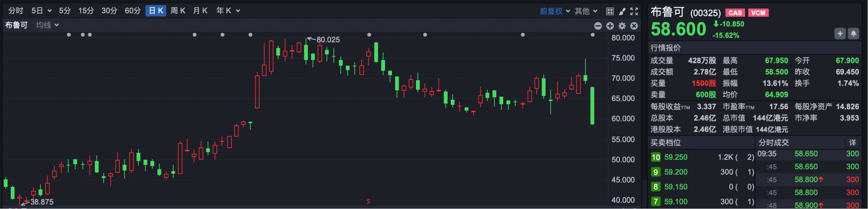Click the 38.875 low price label

(x=42, y=202)
